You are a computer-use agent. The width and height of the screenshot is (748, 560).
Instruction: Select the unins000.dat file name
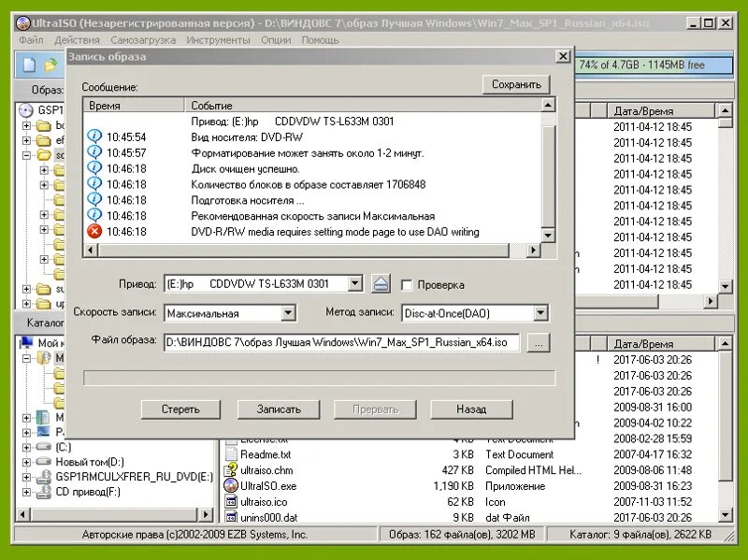click(x=268, y=518)
